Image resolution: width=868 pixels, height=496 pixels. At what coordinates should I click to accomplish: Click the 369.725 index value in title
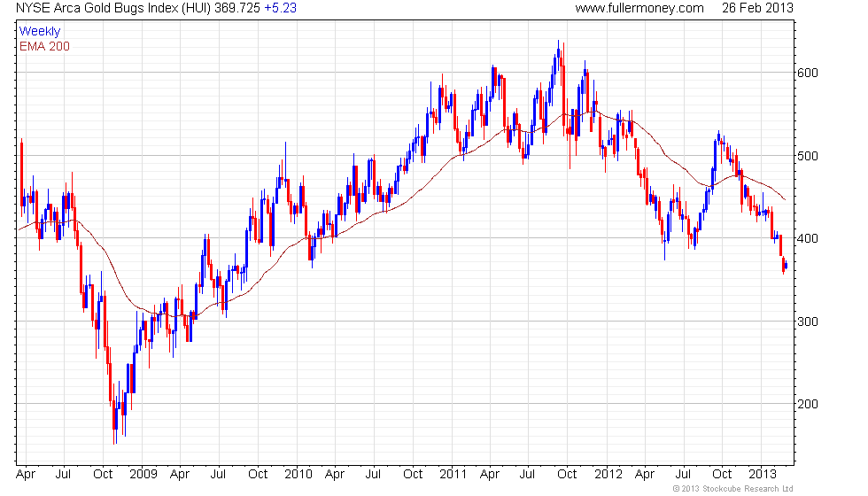pos(237,8)
